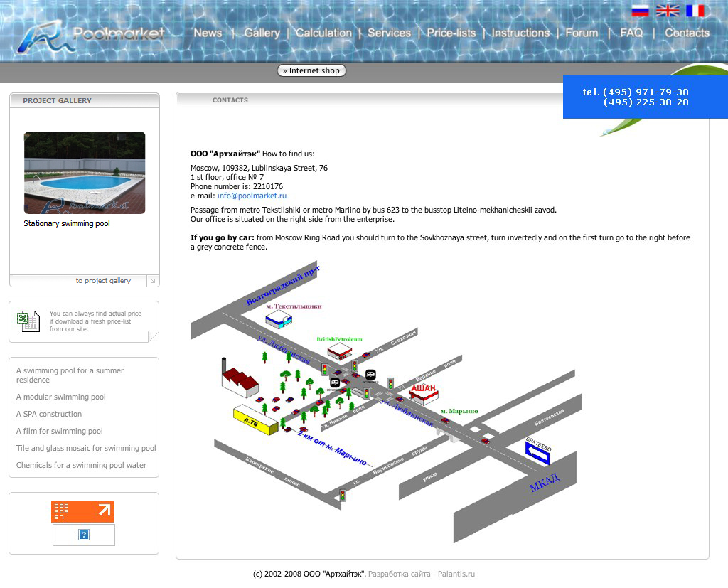728x588 pixels.
Task: Email info@poolmarket.ru link
Action: coord(252,196)
